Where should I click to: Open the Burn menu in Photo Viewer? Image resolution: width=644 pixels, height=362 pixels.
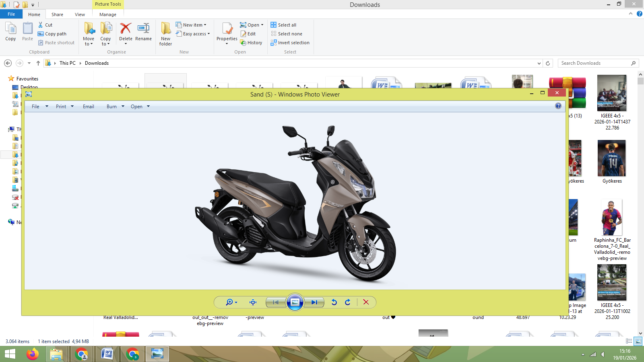[116, 107]
